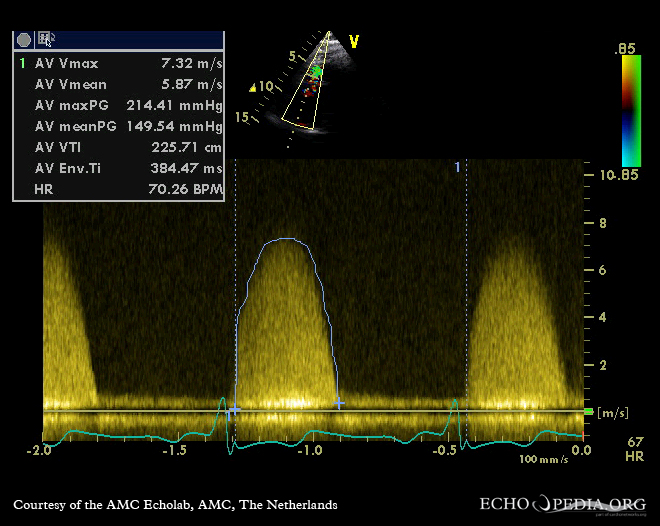Select the AV Env.Ti measurement row
This screenshot has width=660, height=526.
tap(118, 168)
